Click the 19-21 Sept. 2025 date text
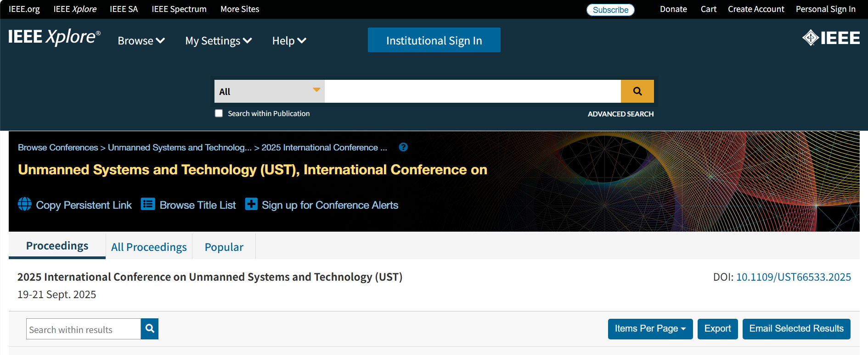Screen dimensions: 868x355 [56, 294]
